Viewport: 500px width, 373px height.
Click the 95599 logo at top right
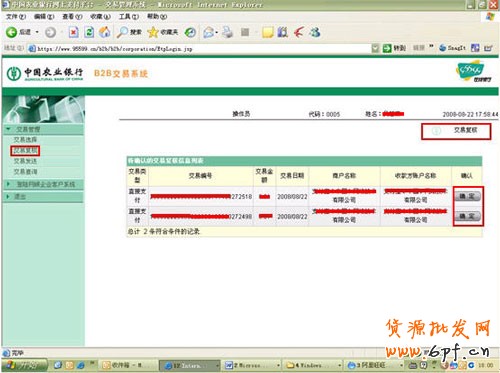[473, 71]
